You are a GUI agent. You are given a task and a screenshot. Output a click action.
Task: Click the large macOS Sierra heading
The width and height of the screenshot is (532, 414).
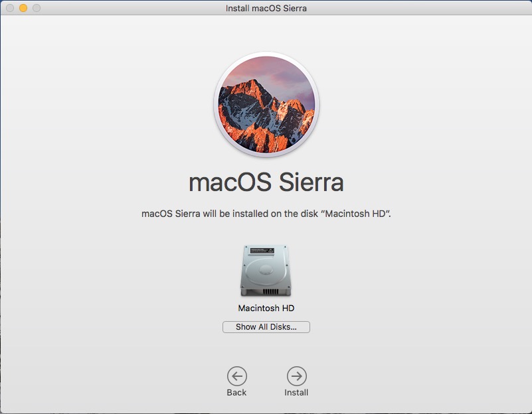[x=266, y=182]
